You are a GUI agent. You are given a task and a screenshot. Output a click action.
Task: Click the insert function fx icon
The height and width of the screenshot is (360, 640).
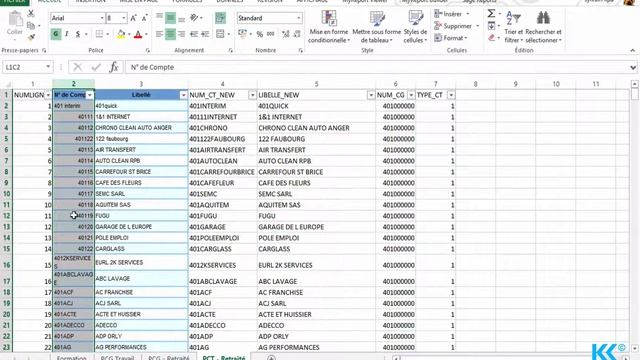click(114, 67)
